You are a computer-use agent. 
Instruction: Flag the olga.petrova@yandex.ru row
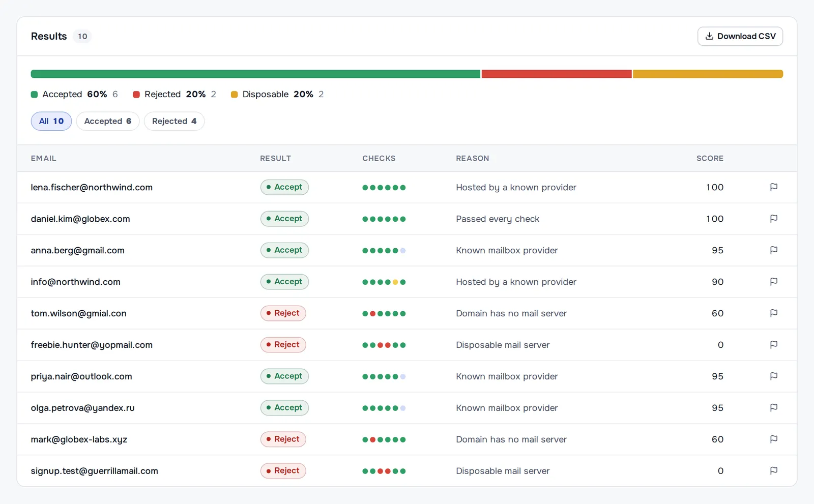tap(773, 408)
